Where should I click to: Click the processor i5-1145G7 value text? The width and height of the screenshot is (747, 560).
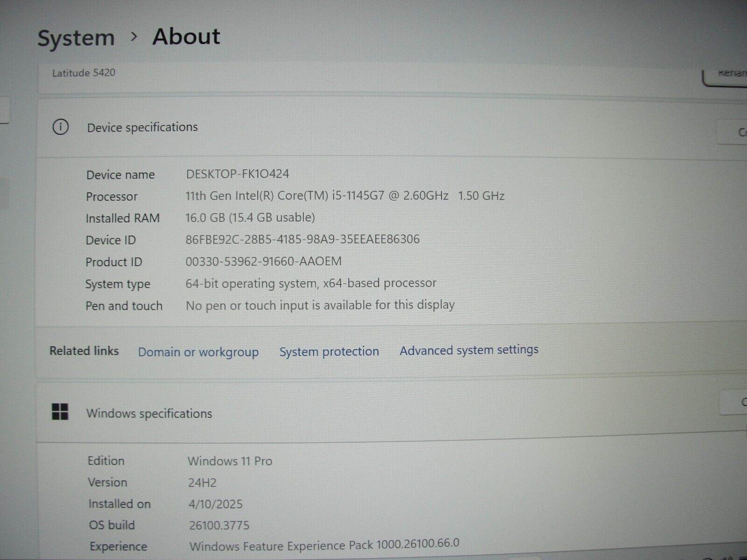point(345,196)
